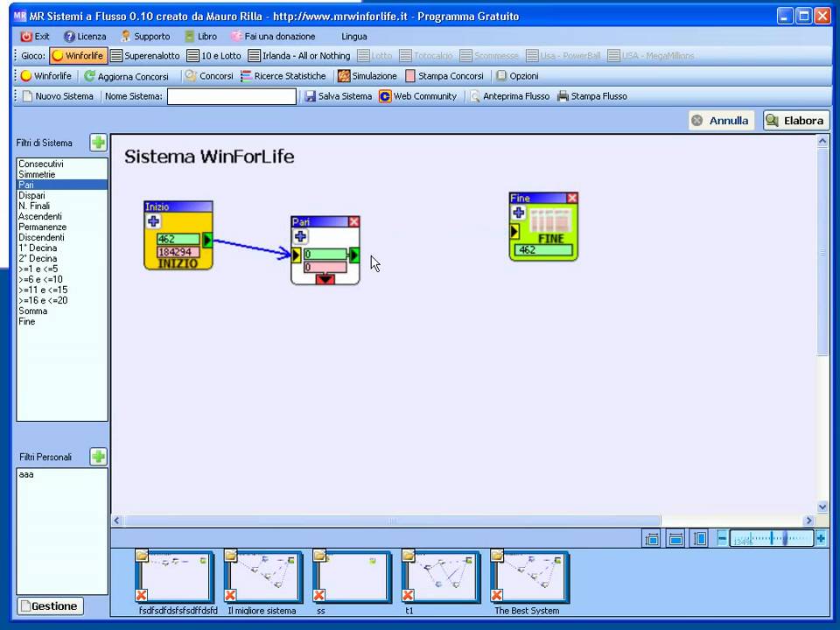Select N. Finali filter

tap(62, 206)
